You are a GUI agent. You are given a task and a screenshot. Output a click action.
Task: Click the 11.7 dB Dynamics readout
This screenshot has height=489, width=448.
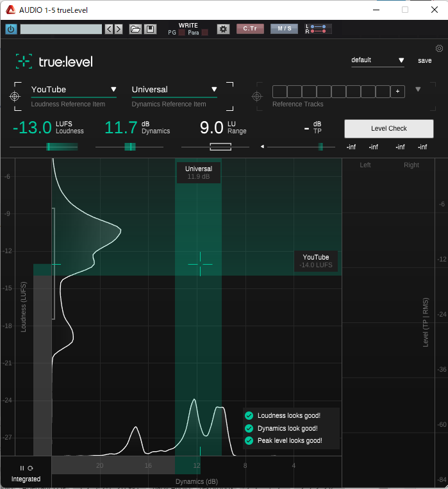click(137, 128)
